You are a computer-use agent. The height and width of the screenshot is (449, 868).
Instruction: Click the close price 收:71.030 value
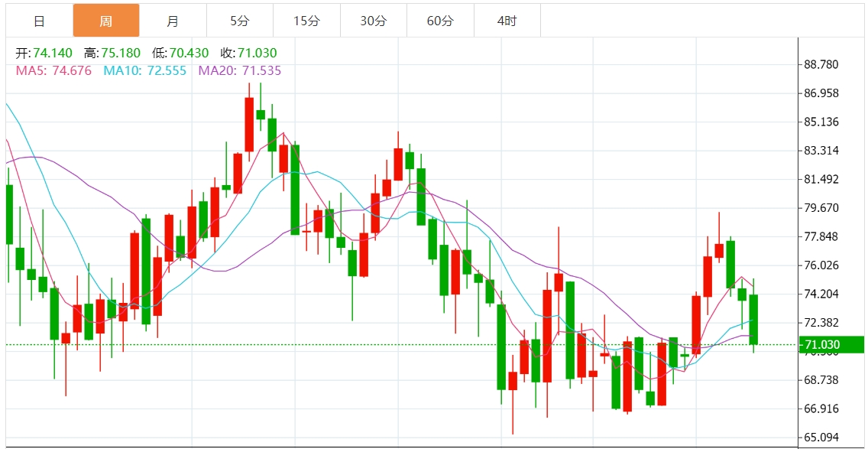click(248, 54)
